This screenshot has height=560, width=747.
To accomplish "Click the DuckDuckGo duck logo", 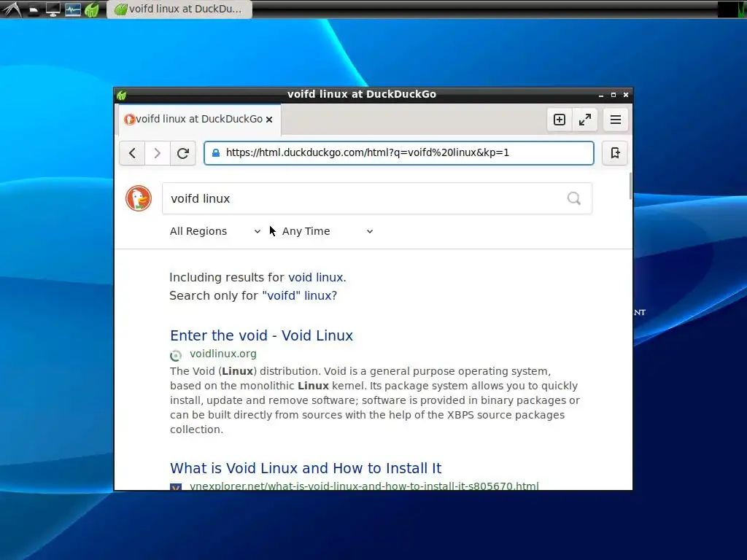I will coord(139,198).
